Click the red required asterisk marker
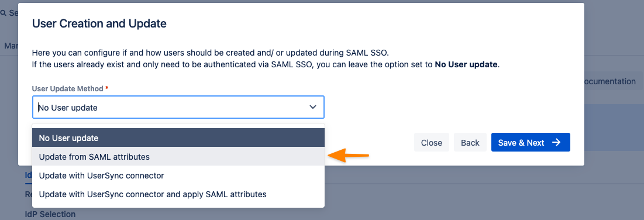 (107, 88)
